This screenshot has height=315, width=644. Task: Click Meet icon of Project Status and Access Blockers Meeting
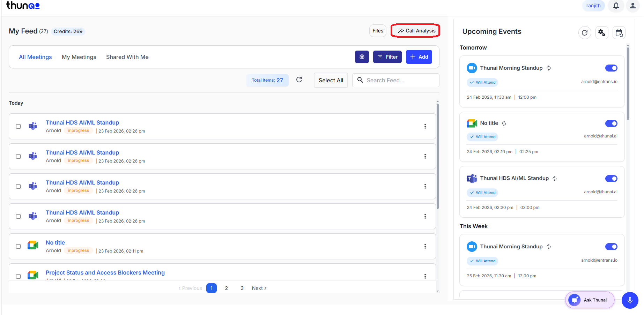tap(33, 275)
